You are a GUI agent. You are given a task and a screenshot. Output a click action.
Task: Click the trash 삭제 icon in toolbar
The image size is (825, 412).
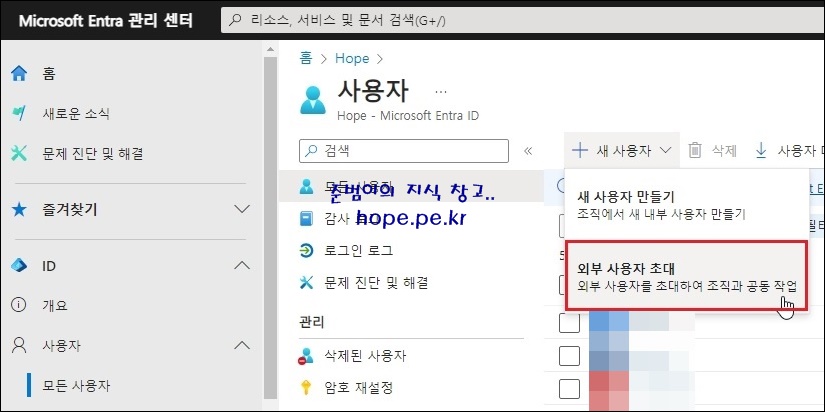click(695, 150)
